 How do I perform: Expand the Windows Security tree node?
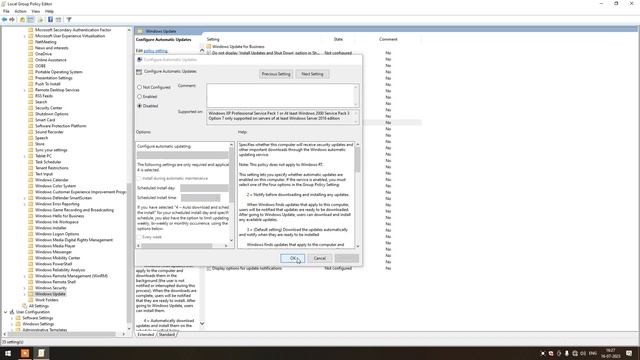(x=24, y=288)
